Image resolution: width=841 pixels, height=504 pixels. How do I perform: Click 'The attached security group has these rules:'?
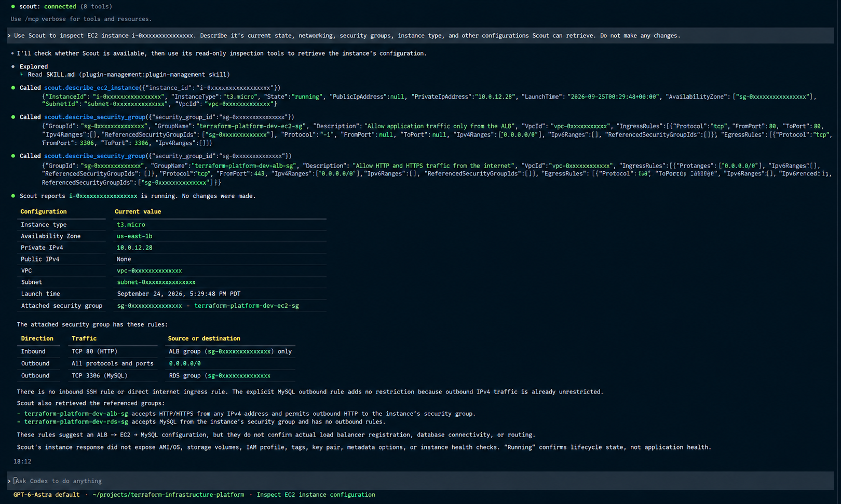[92, 324]
